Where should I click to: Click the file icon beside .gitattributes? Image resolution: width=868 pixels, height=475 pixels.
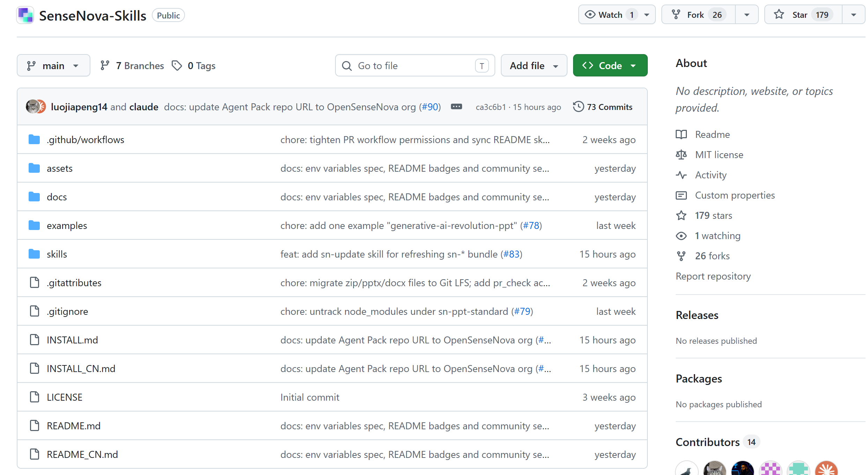pos(35,283)
